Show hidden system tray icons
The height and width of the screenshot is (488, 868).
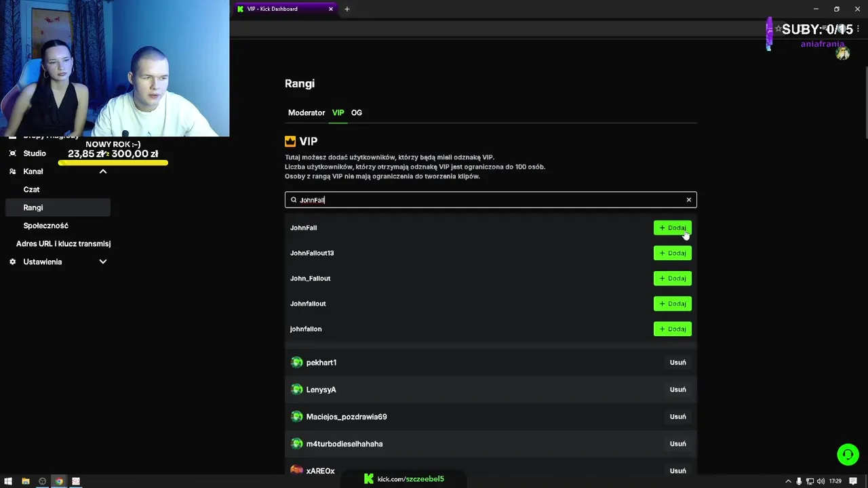(788, 481)
